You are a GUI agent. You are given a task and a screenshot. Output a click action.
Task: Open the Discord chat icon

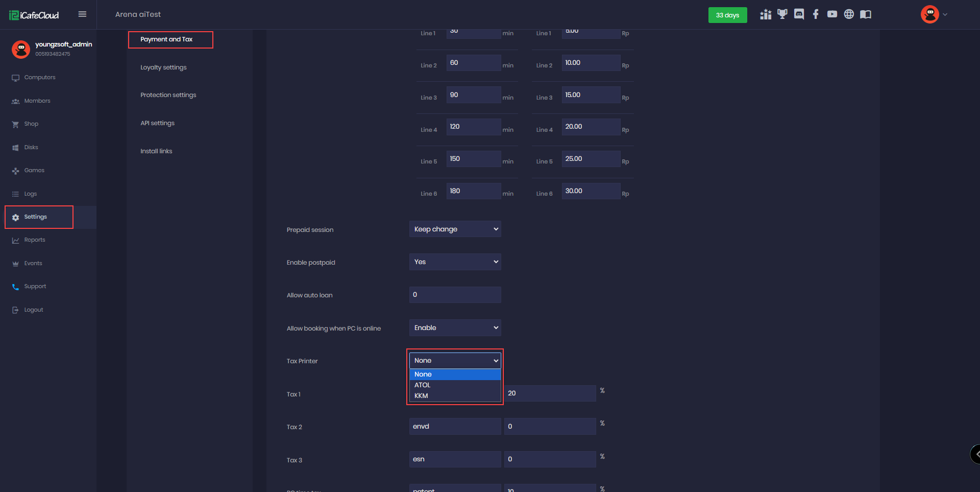(799, 14)
